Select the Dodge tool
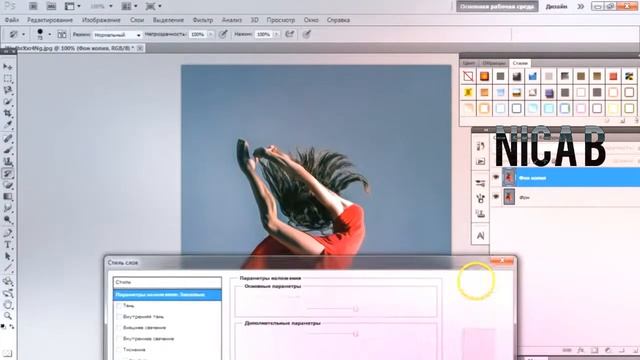This screenshot has height=360, width=640. pyautogui.click(x=8, y=220)
